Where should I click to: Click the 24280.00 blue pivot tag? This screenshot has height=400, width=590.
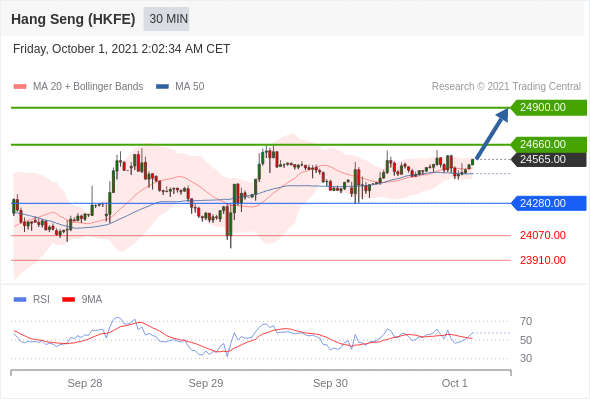[549, 204]
